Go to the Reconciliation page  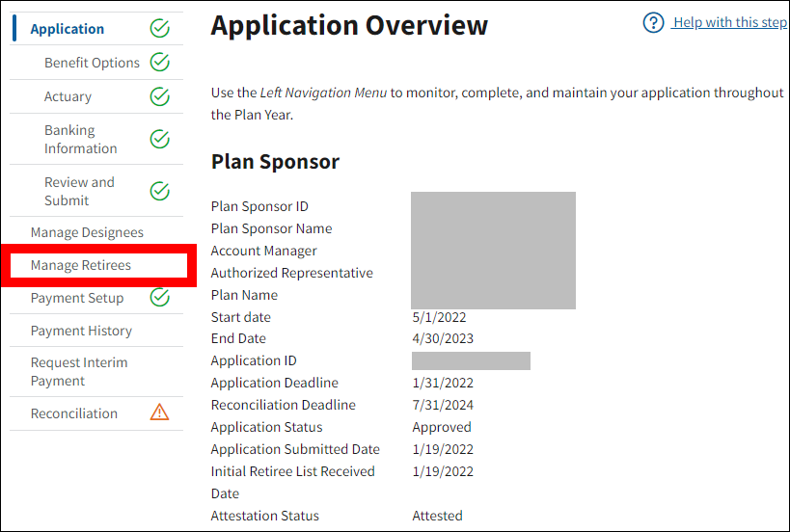74,413
